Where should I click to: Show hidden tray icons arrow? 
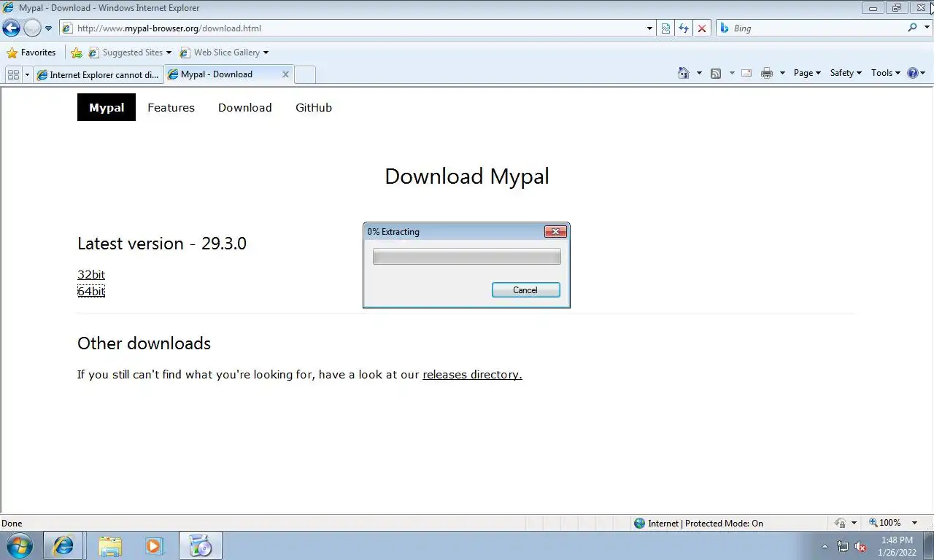coord(825,546)
